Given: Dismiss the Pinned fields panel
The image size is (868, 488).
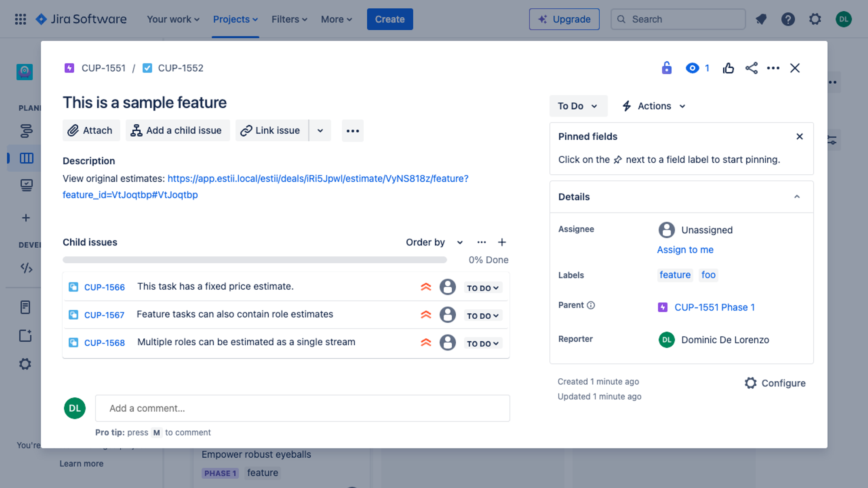Looking at the screenshot, I should (x=799, y=137).
